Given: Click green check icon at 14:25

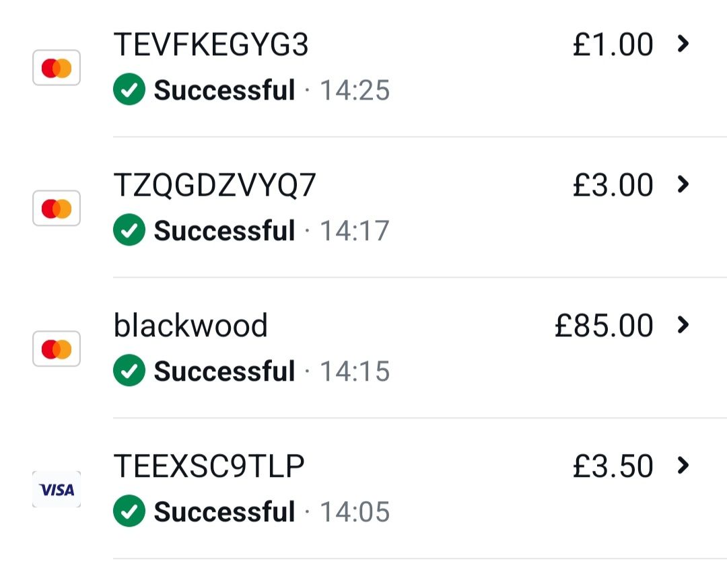Looking at the screenshot, I should [129, 89].
